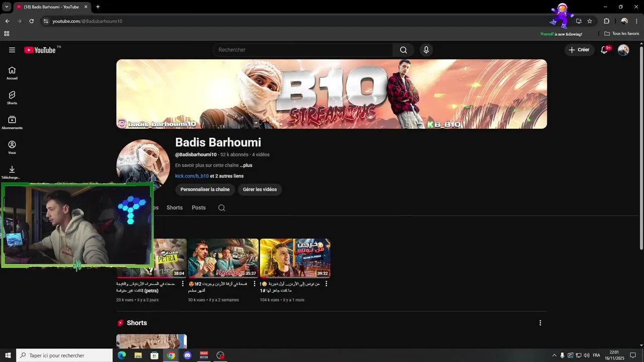Click the taskbar search box
This screenshot has width=644, height=362.
(x=64, y=355)
